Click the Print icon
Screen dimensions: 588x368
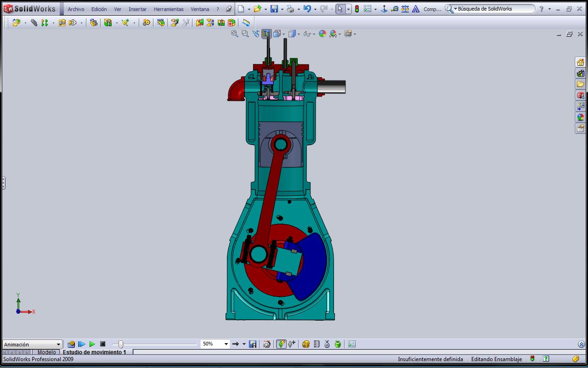point(290,9)
